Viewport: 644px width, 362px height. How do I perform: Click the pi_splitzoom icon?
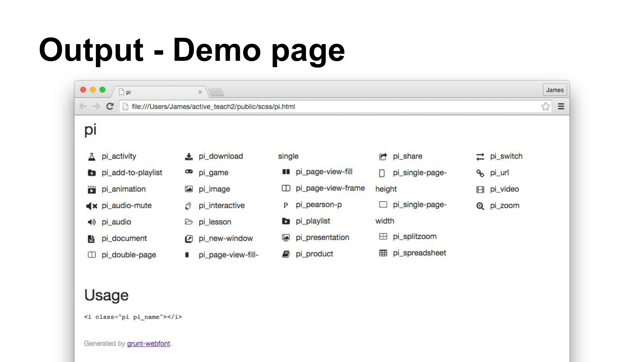(383, 237)
